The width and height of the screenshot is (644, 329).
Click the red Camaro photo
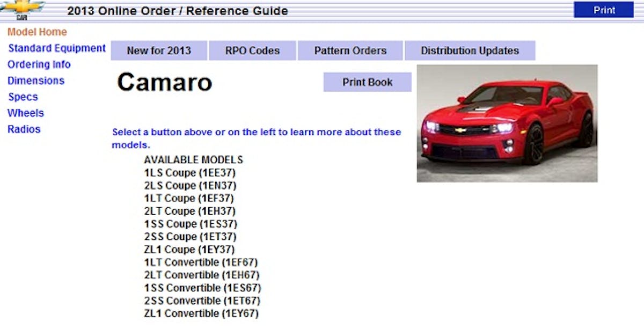[507, 123]
